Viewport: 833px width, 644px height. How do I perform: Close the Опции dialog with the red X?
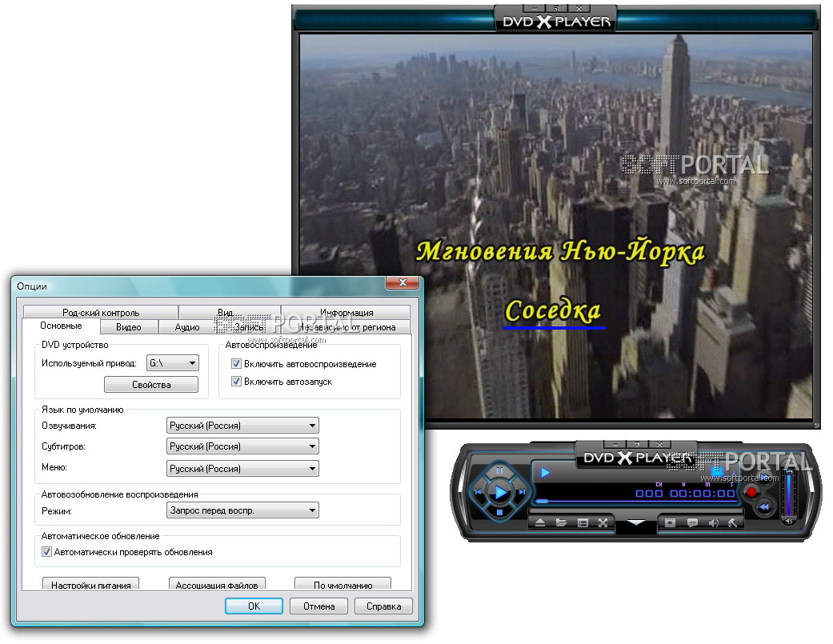[402, 282]
